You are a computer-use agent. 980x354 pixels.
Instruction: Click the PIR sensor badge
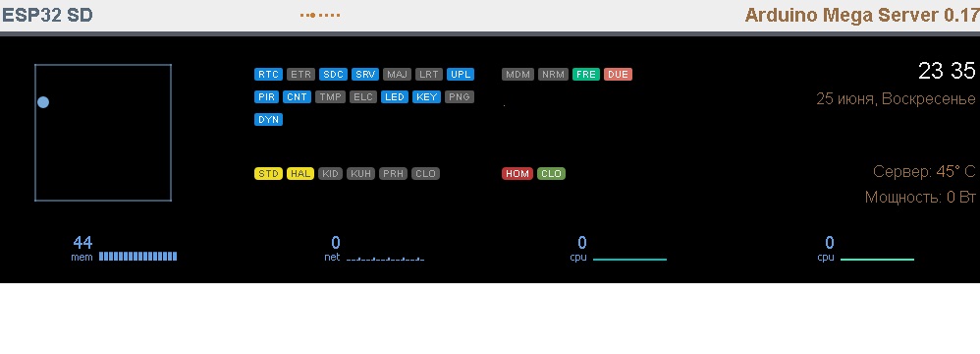tap(267, 97)
